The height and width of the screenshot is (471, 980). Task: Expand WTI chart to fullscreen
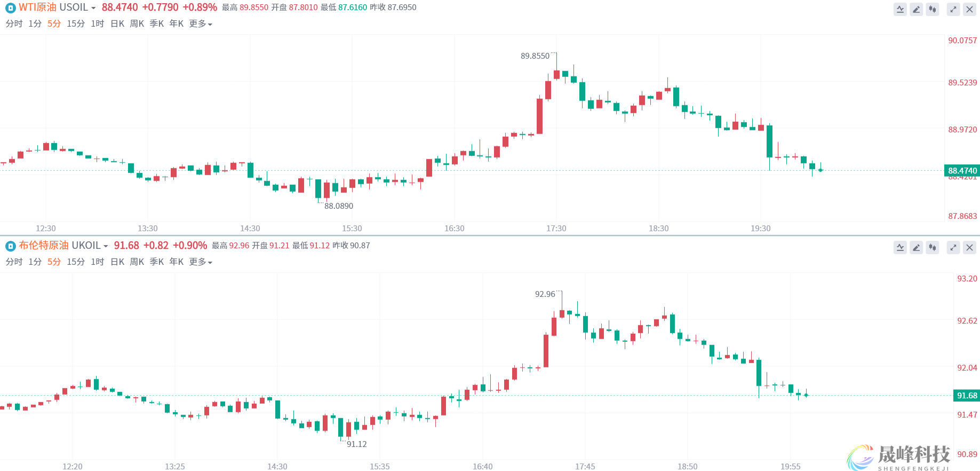coord(953,9)
